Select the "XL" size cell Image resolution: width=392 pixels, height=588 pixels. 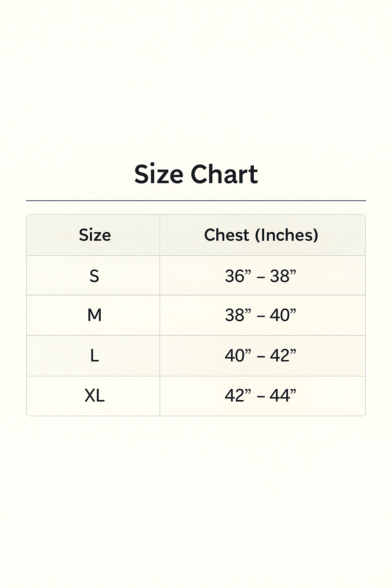tap(95, 396)
